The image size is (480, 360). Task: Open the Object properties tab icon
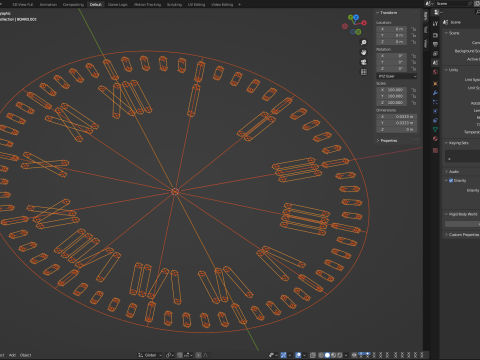(x=435, y=83)
